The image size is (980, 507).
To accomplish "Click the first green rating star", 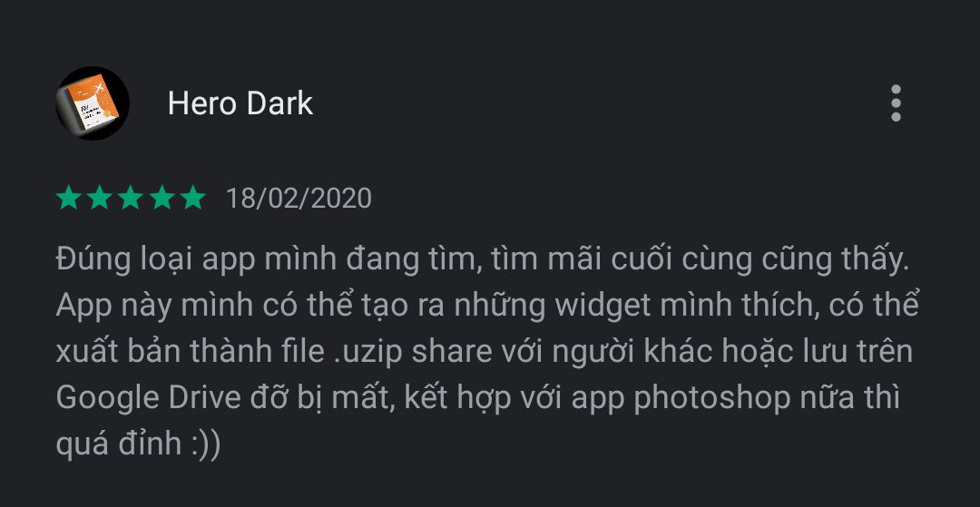I will click(69, 198).
